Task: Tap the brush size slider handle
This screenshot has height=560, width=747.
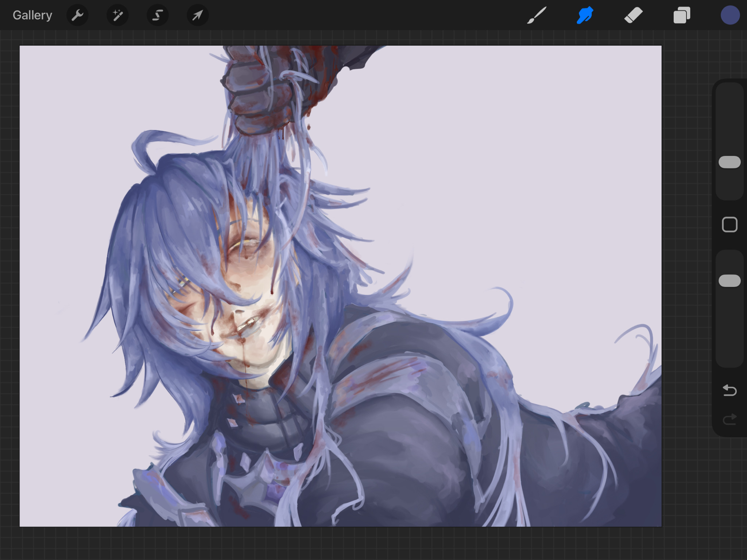Action: (729, 162)
